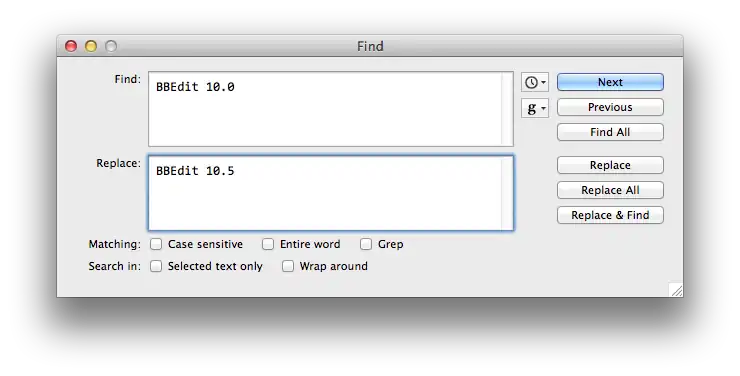Click in the Find text field
Image resolution: width=740 pixels, height=376 pixels.
coord(326,109)
